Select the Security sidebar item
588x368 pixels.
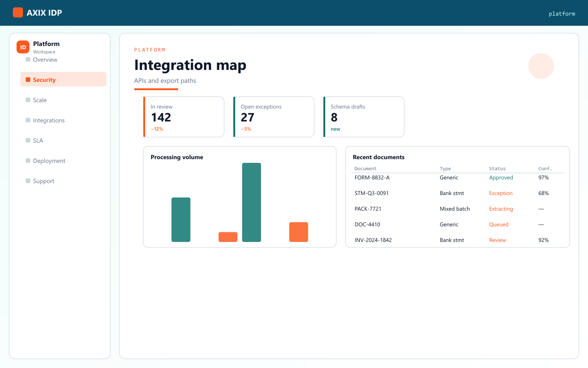click(63, 79)
